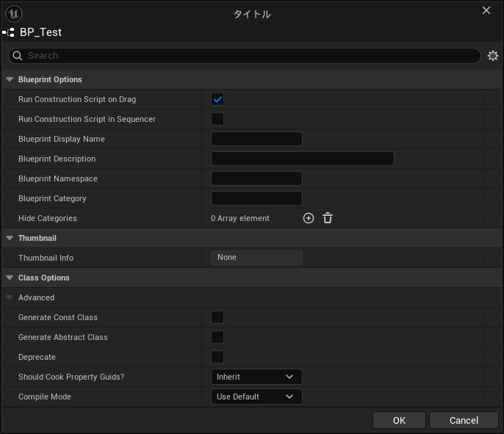The width and height of the screenshot is (504, 434).
Task: Collapse the Blueprint Options section
Action: tap(10, 79)
